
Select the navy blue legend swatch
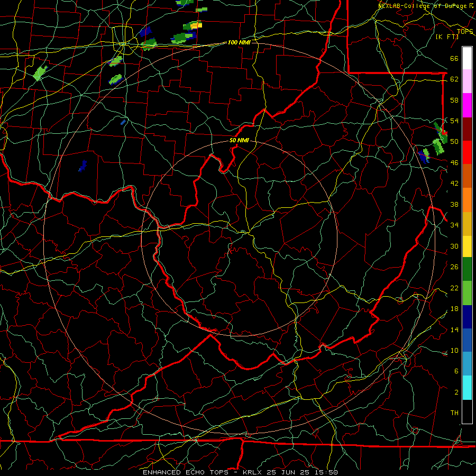click(x=467, y=317)
